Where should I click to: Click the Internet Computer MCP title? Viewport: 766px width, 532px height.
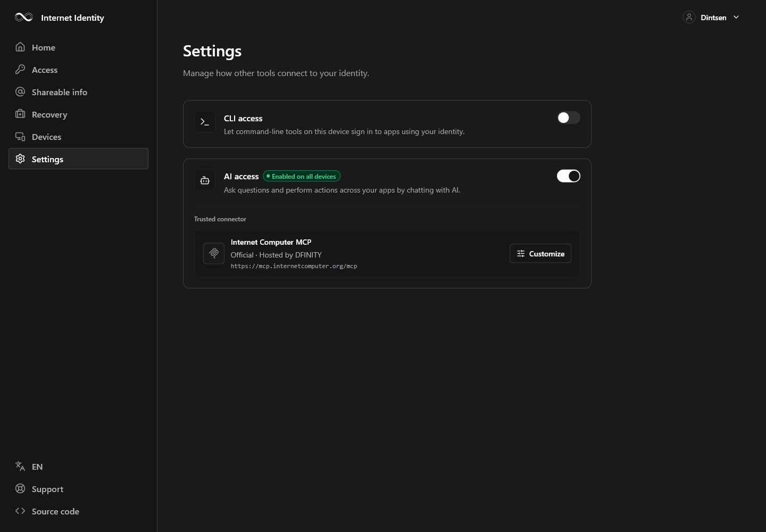(x=271, y=242)
